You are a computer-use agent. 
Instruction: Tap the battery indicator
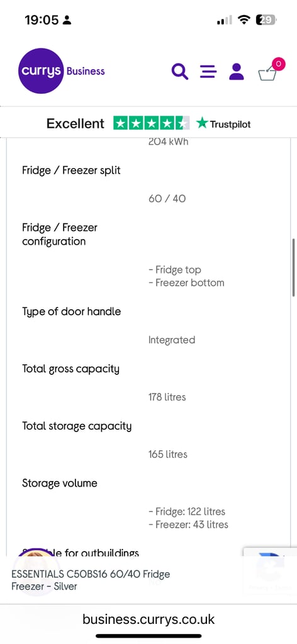click(x=266, y=19)
